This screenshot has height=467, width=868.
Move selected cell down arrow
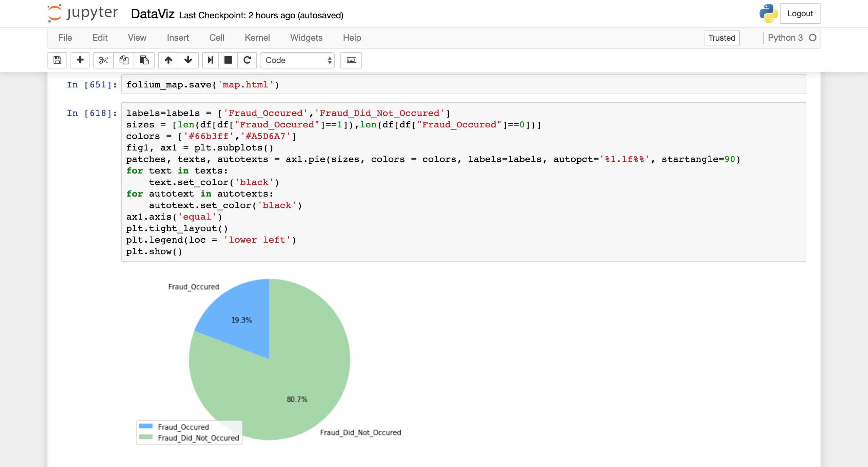[x=188, y=60]
